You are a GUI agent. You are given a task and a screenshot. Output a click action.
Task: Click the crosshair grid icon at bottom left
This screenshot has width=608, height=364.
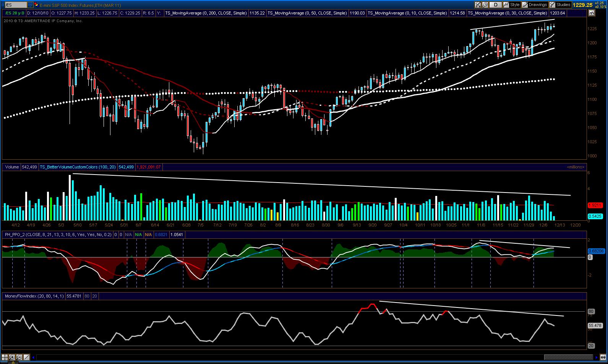(5, 358)
